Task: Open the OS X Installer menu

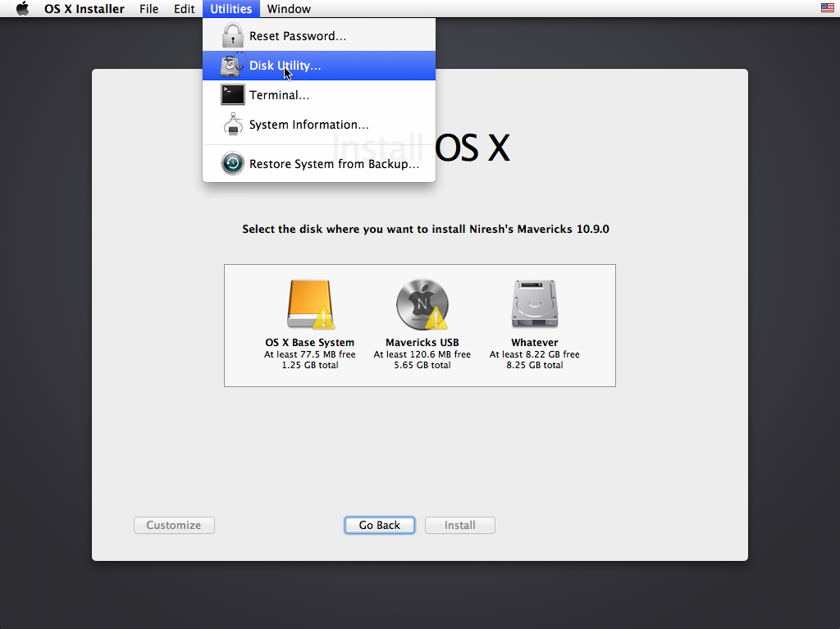Action: 84,8
